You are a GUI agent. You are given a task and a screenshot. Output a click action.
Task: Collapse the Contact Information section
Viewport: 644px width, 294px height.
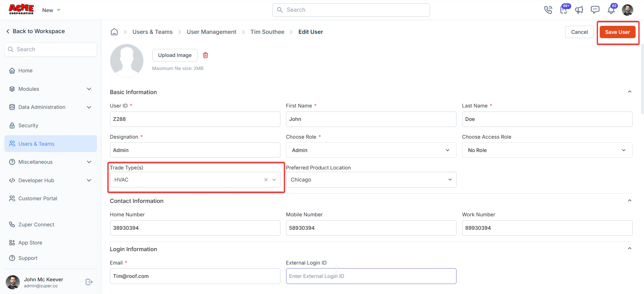coord(630,201)
